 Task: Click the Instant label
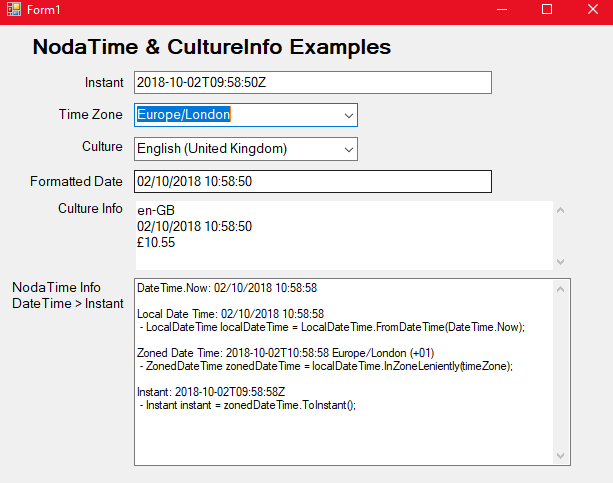104,83
